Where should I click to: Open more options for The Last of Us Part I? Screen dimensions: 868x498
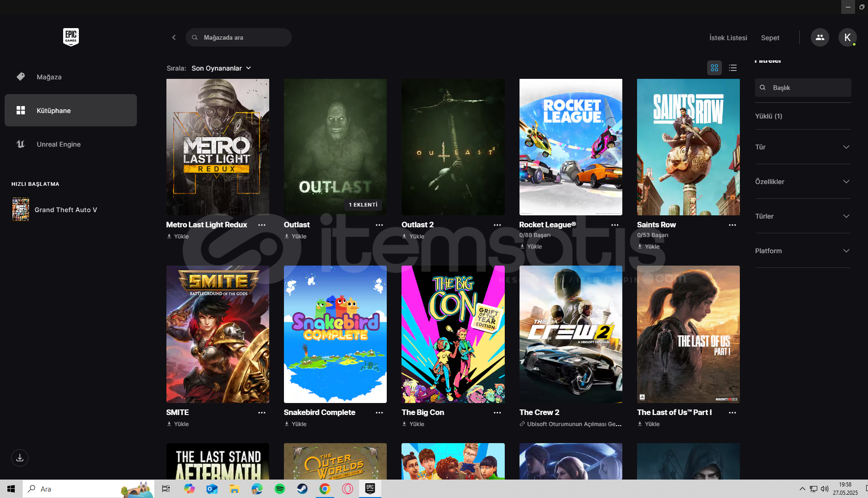(732, 413)
